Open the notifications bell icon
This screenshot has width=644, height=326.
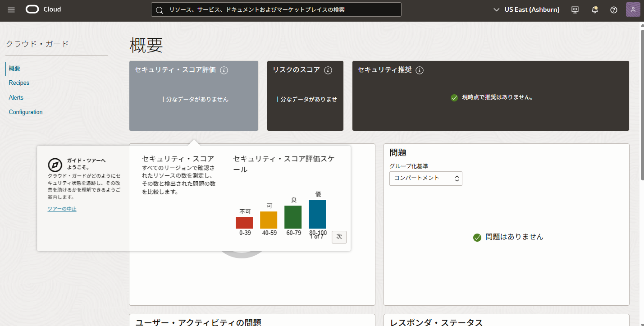(594, 9)
